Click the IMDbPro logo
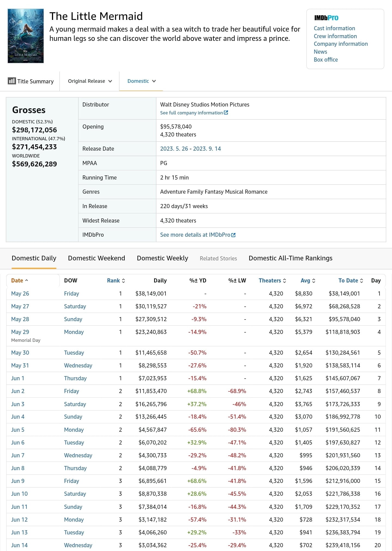This screenshot has width=392, height=551. 326,18
